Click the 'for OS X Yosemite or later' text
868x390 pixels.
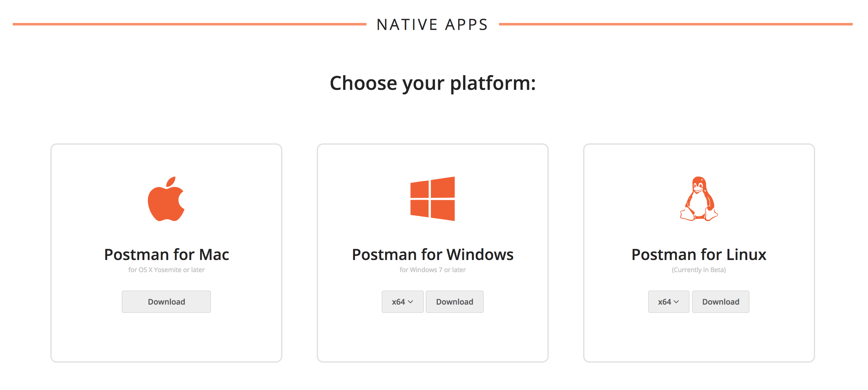(166, 270)
